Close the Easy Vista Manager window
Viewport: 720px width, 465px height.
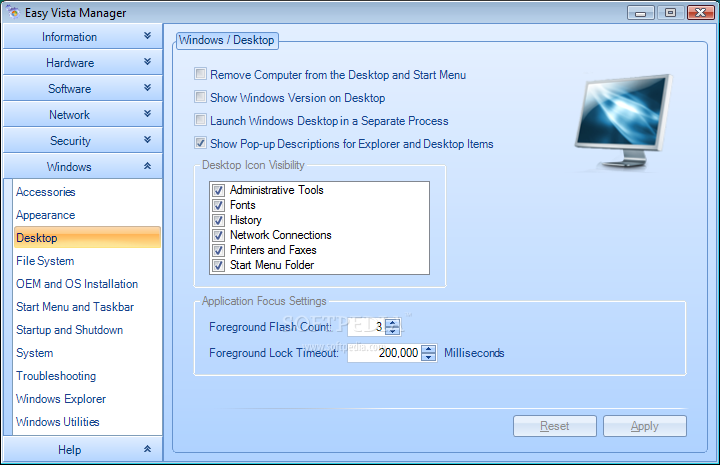(x=700, y=12)
